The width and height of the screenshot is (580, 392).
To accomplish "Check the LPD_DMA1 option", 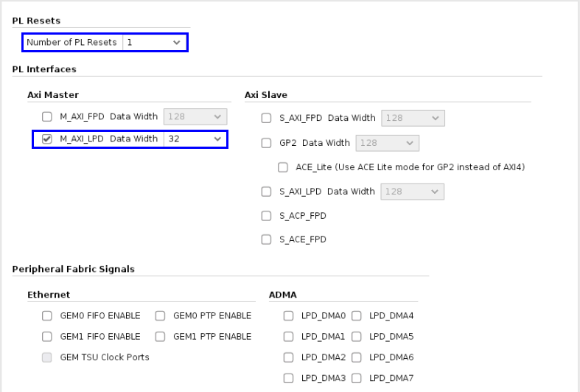I will tap(289, 337).
